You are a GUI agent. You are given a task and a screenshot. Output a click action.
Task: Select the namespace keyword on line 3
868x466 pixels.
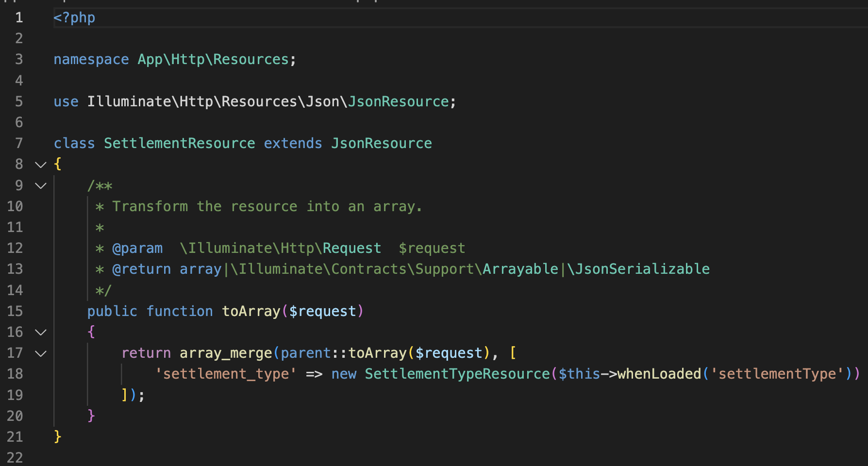click(91, 59)
